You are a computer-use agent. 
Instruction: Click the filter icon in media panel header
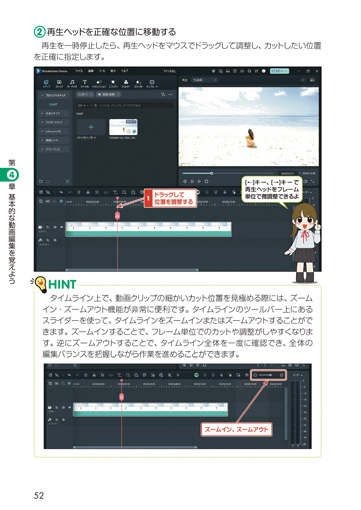coord(163,95)
